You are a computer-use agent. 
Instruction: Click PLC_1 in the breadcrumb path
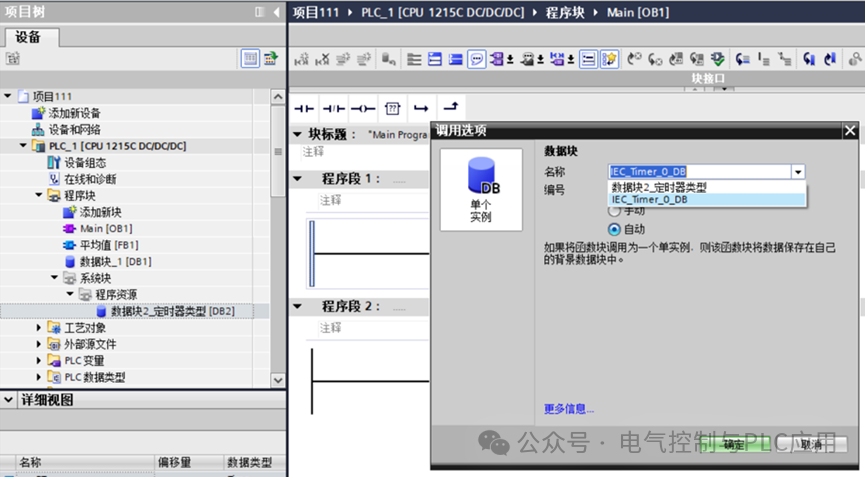[x=442, y=12]
